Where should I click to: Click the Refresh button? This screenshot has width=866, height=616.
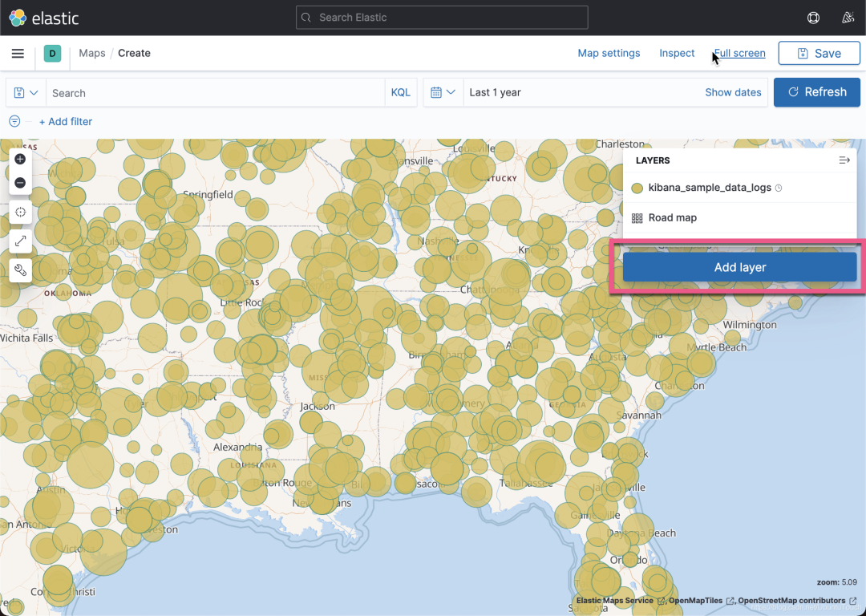click(817, 92)
